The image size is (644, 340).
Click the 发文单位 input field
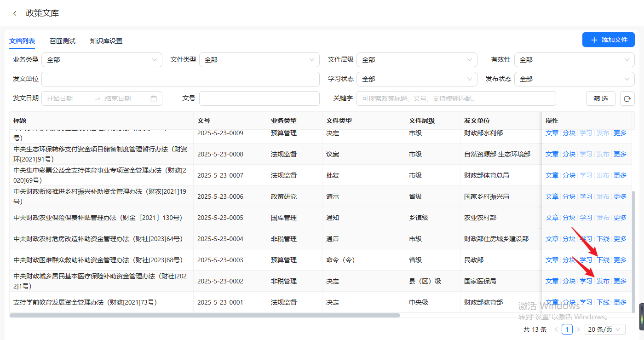(180, 79)
